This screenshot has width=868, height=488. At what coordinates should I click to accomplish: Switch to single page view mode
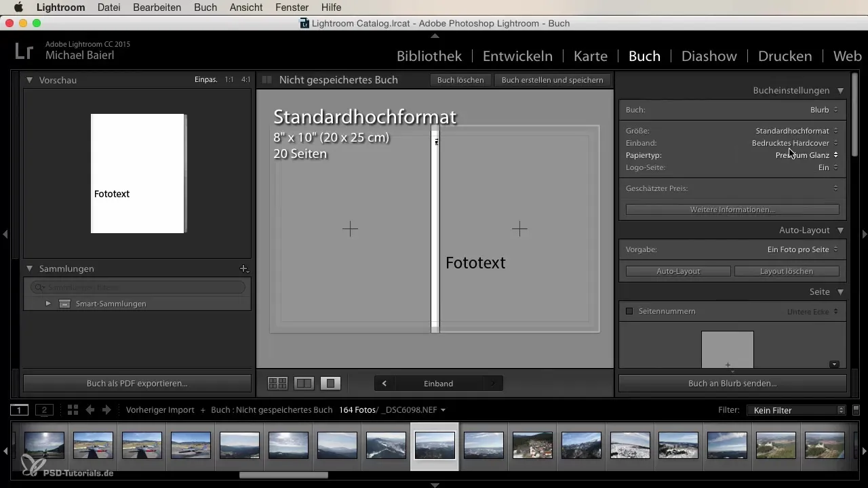point(330,384)
